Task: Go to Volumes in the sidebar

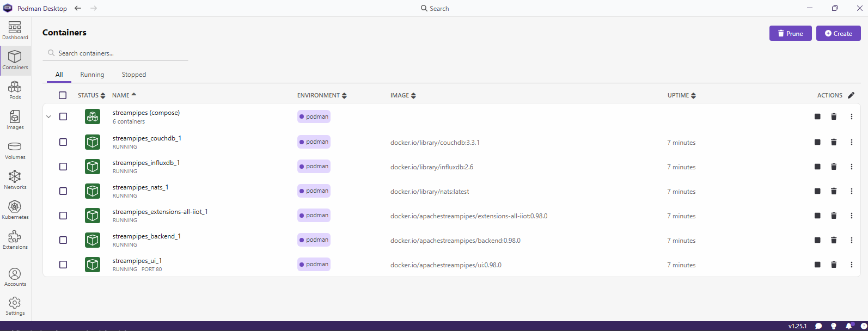Action: (15, 150)
